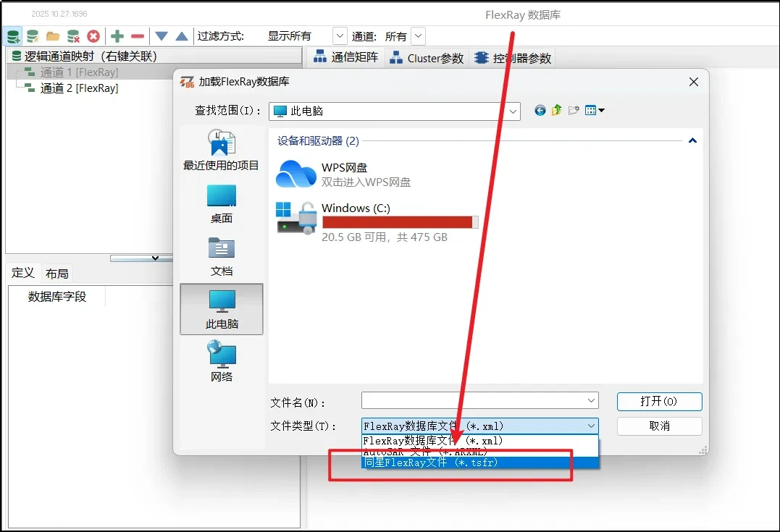Click the yellow open folder toolbar icon
This screenshot has height=532, width=780.
pos(53,36)
